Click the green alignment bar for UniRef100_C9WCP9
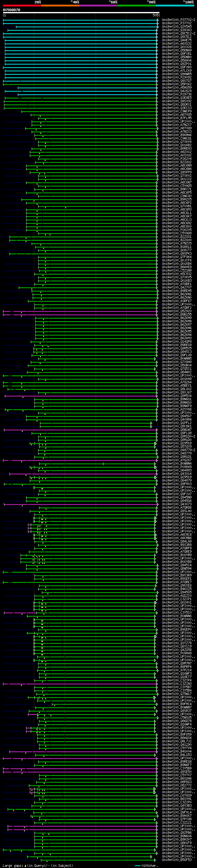 coord(89,111)
